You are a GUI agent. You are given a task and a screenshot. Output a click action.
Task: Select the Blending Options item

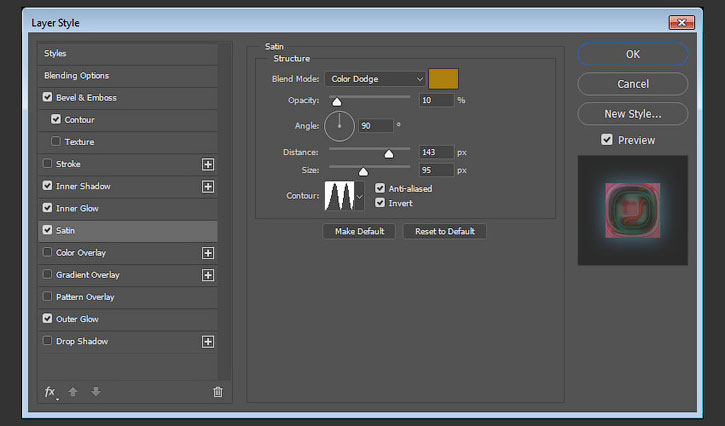coord(128,75)
